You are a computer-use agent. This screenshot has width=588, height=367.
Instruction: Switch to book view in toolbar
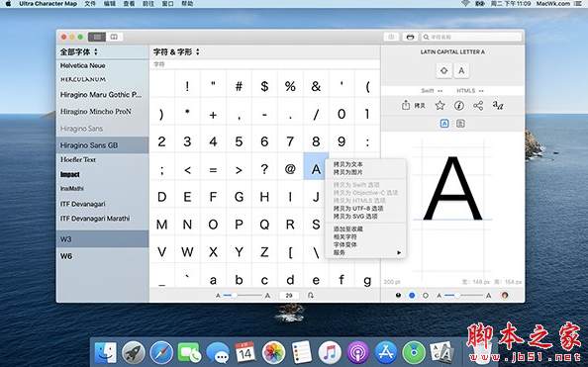pos(114,37)
